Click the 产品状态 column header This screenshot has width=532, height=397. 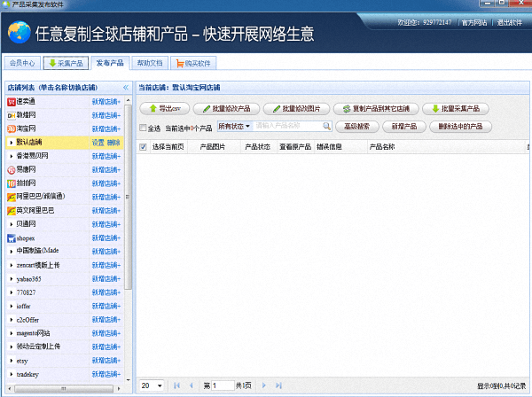(x=257, y=147)
